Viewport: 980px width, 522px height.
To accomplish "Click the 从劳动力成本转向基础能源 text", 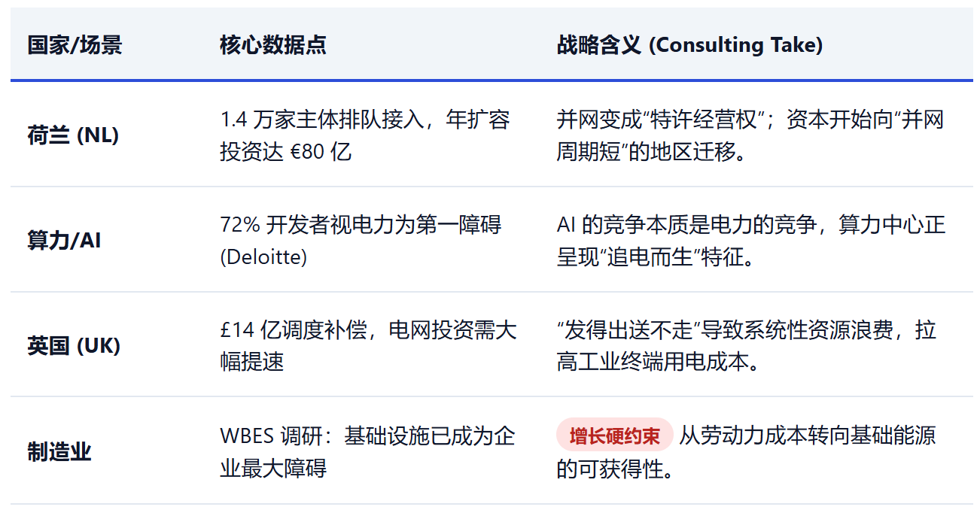I will click(808, 436).
